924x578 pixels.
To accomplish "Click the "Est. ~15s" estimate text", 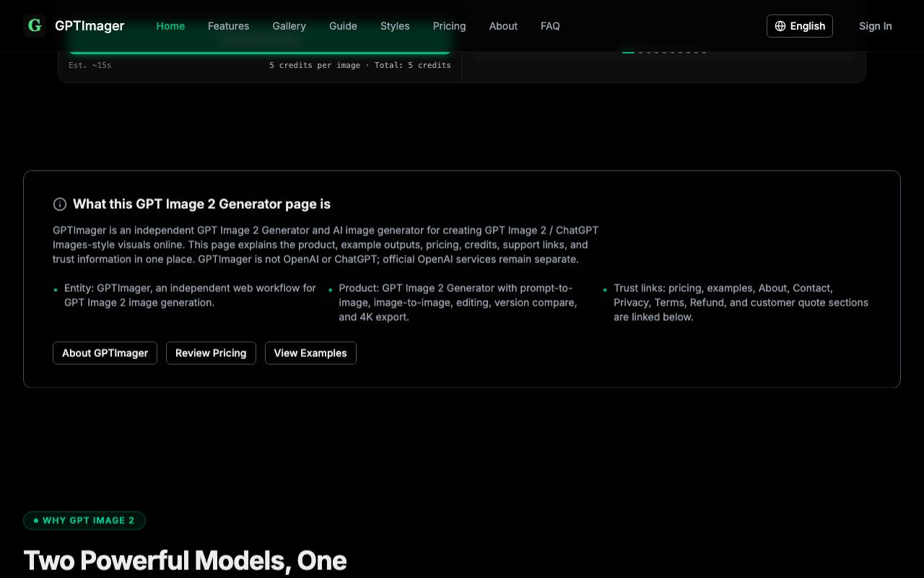I will coord(90,65).
